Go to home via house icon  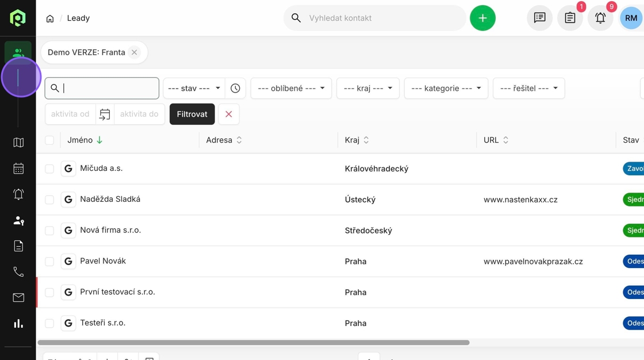point(50,18)
